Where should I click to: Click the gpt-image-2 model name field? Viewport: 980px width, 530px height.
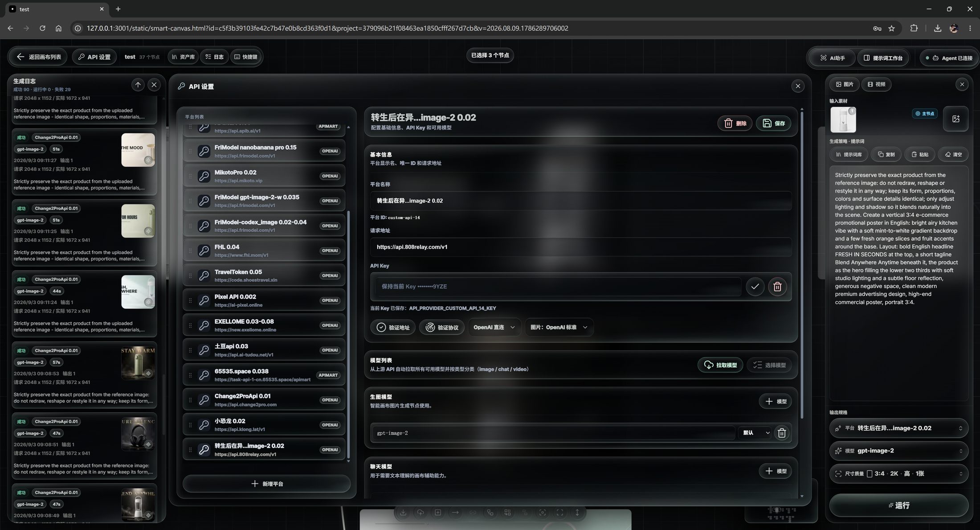point(553,433)
